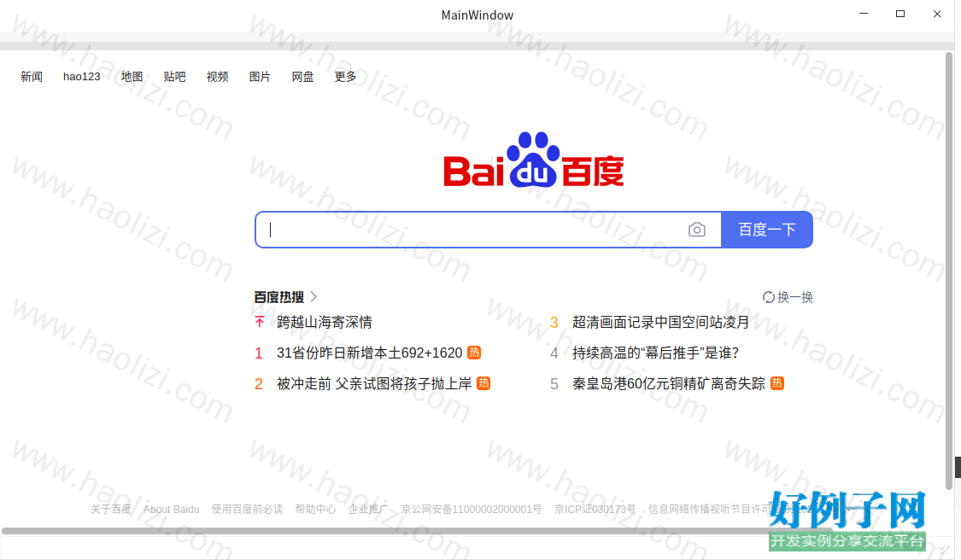Click the vertical scrollbar on the right
Image resolution: width=961 pixels, height=560 pixels.
click(x=949, y=271)
